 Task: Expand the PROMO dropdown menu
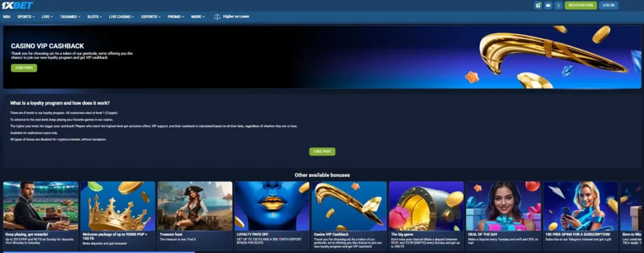point(176,17)
